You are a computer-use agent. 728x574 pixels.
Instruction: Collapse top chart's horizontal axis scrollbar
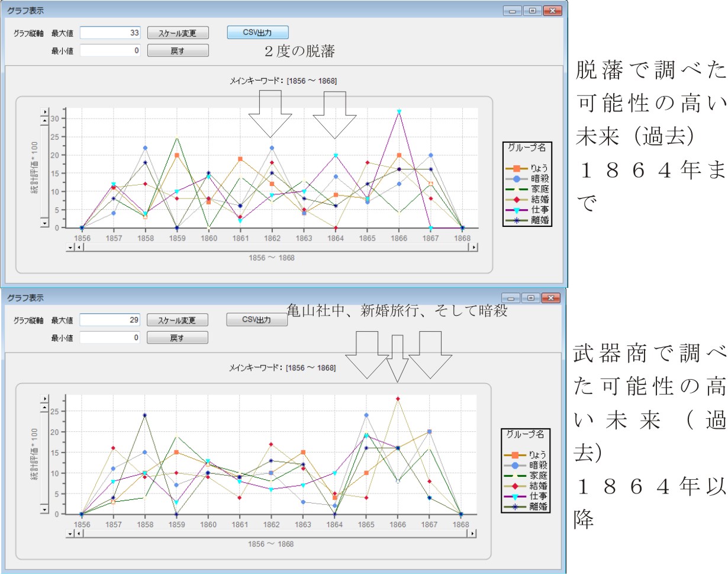click(x=71, y=248)
